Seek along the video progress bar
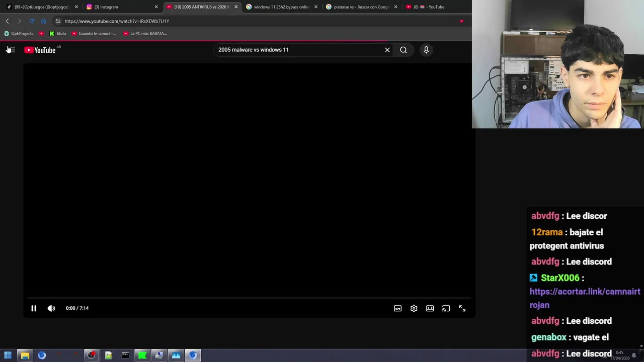The width and height of the screenshot is (644, 362). (249, 298)
